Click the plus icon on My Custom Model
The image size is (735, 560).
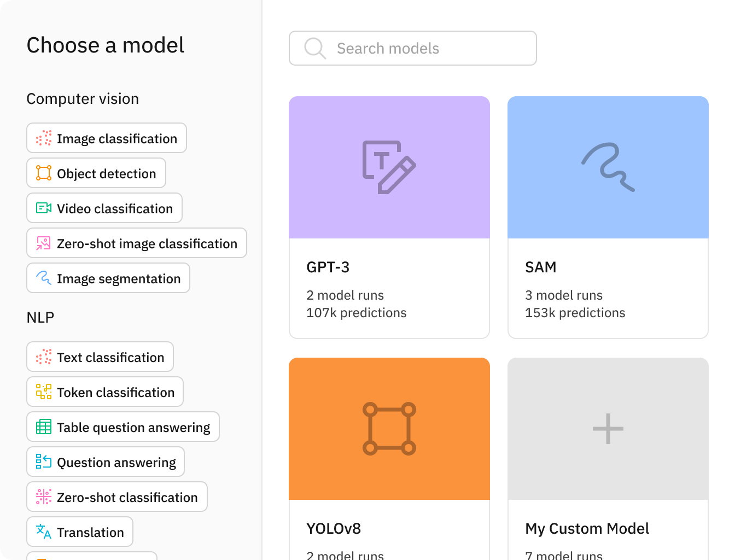pos(608,429)
